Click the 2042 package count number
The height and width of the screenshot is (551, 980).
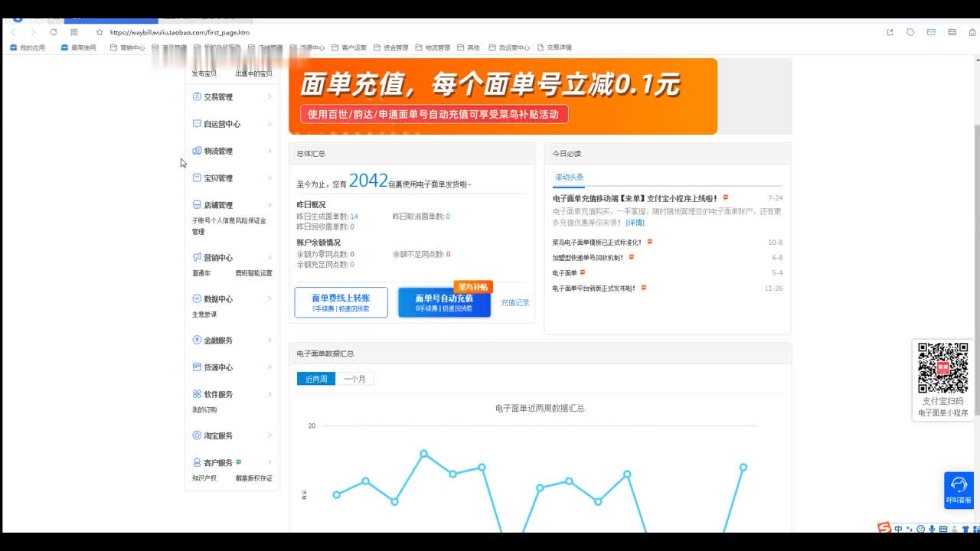(x=368, y=181)
